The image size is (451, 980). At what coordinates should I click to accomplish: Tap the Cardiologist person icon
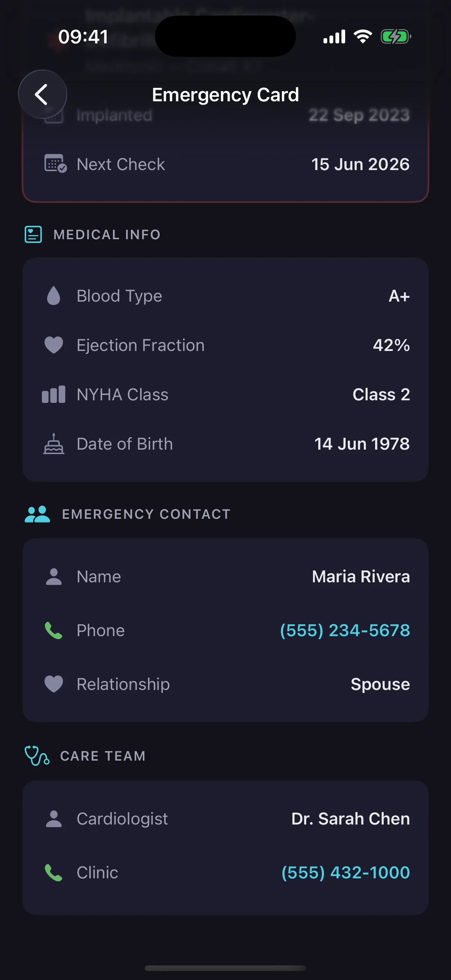point(53,819)
